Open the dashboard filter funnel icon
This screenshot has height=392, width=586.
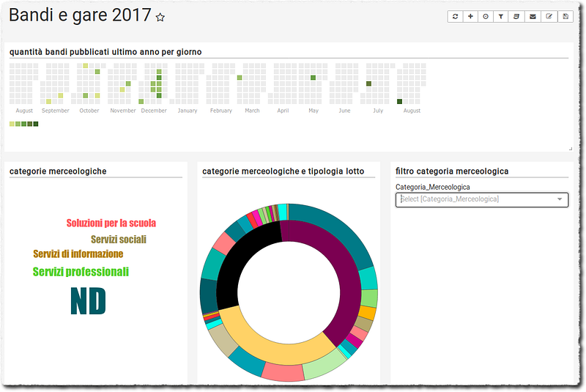click(501, 16)
